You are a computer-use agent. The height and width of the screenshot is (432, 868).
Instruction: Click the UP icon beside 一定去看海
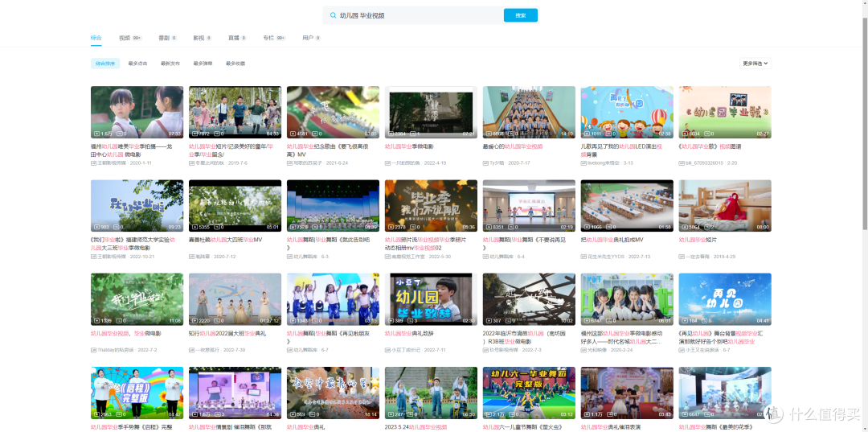click(x=682, y=257)
